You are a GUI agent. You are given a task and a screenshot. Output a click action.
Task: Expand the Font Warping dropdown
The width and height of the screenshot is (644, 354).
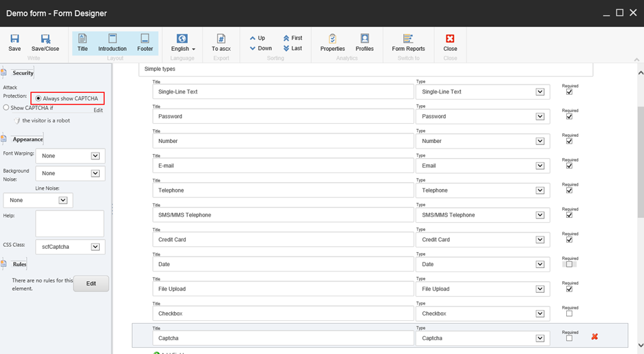pos(95,156)
